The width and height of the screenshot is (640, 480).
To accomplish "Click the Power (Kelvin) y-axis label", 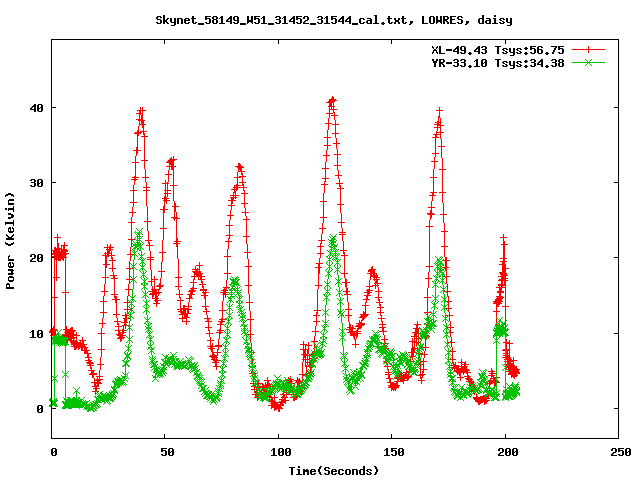I will (x=10, y=241).
